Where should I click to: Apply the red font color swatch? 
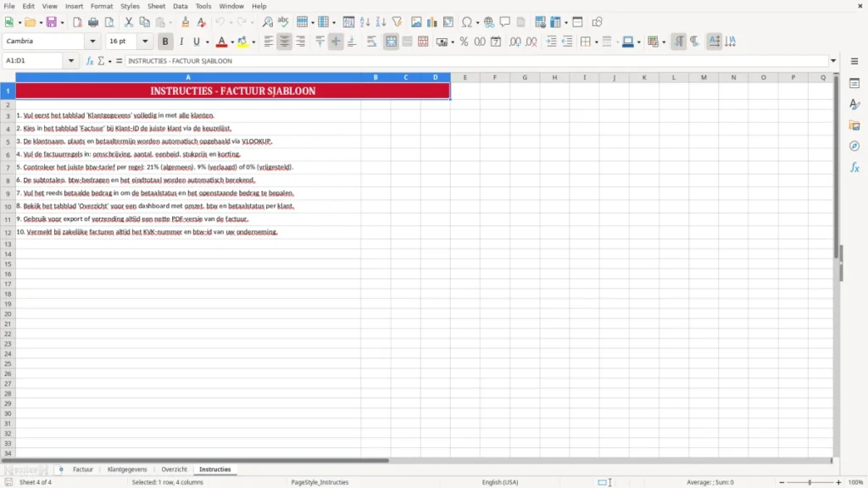coord(221,42)
